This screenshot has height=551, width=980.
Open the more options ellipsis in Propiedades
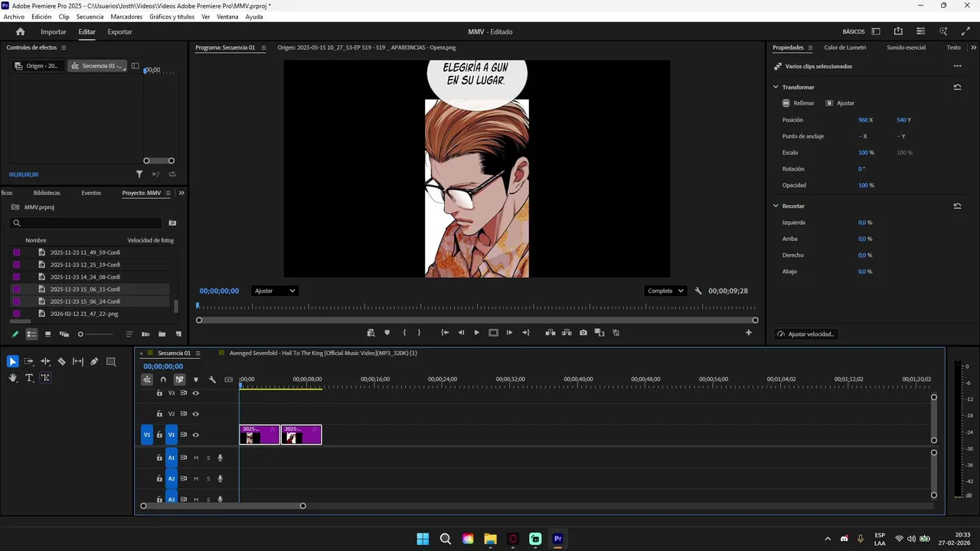tap(957, 66)
